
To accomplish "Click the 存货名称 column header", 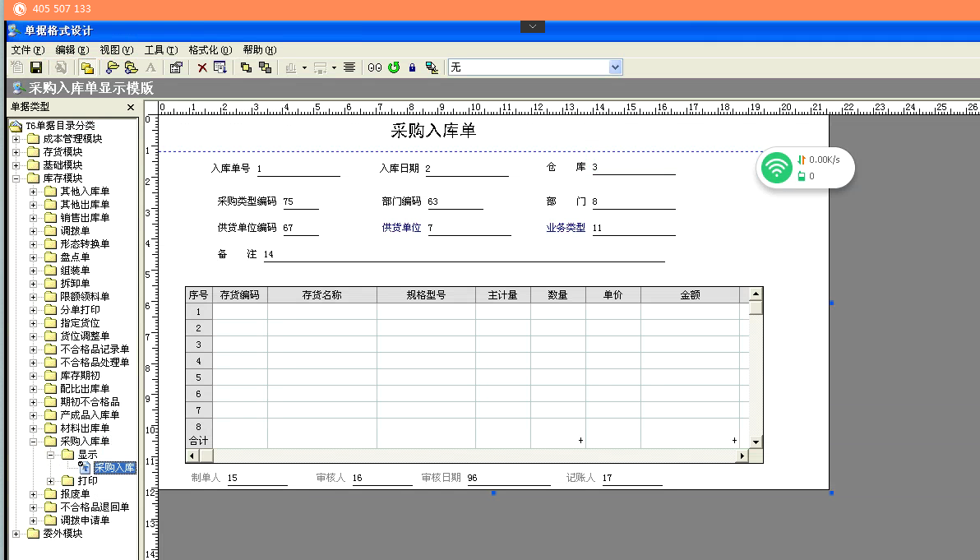I will (322, 295).
